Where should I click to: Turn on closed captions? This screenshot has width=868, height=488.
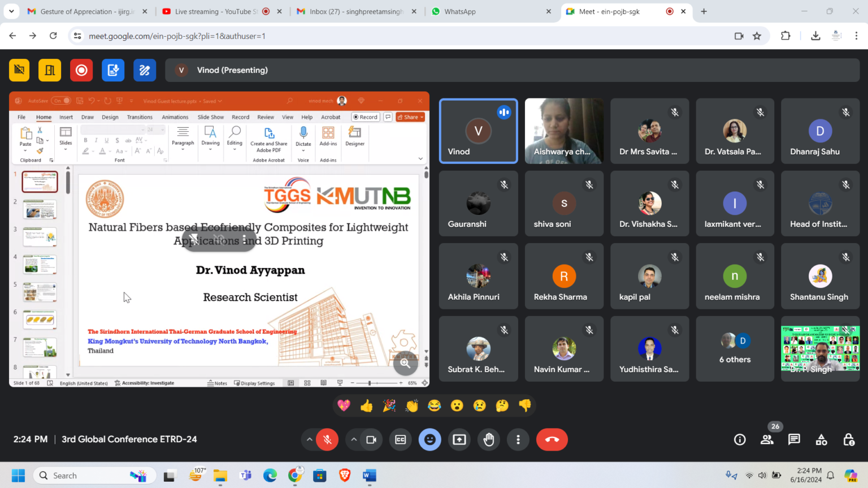[400, 439]
